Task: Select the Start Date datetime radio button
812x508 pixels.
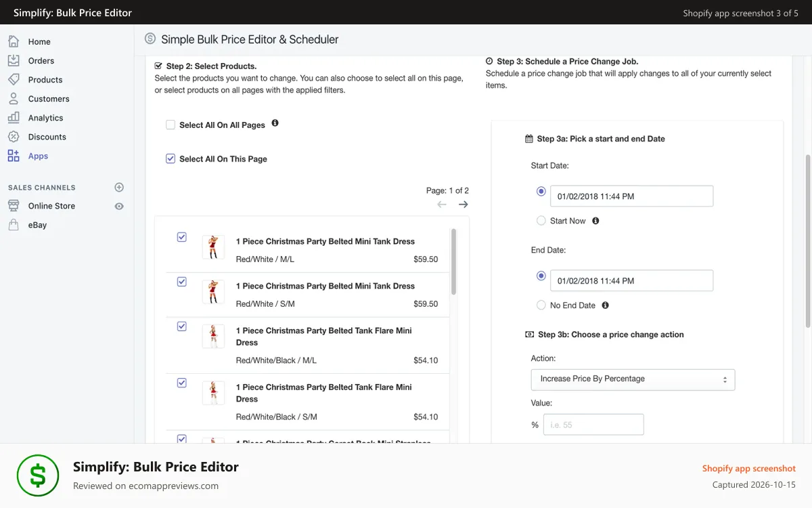Action: click(541, 192)
